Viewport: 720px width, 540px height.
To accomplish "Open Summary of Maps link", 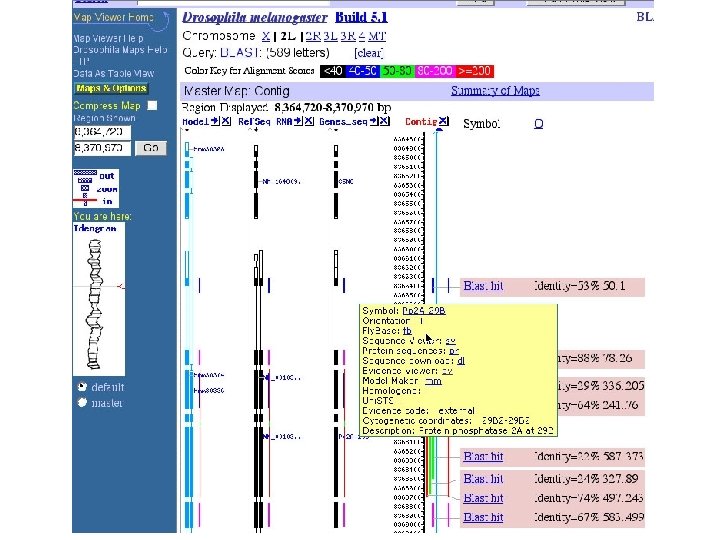I will pyautogui.click(x=495, y=90).
